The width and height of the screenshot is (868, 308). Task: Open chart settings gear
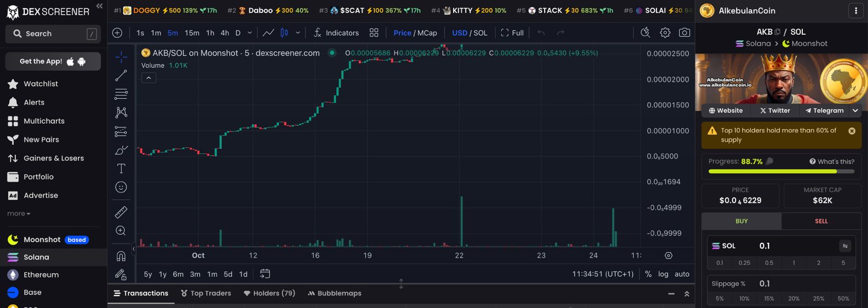665,33
